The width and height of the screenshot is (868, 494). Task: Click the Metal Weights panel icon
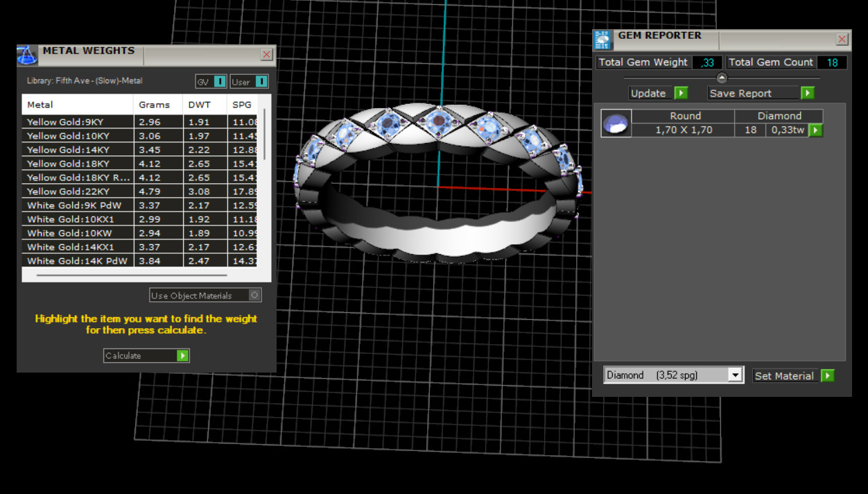click(x=27, y=56)
